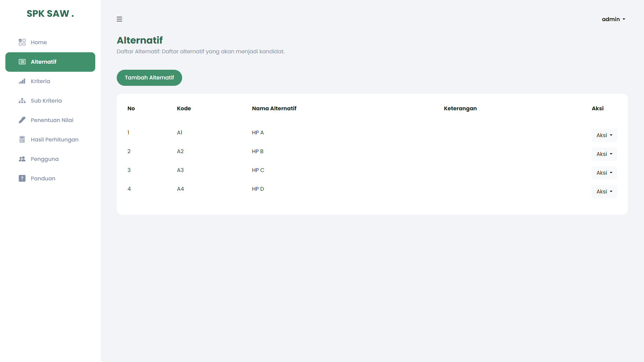
Task: Open the admin user dropdown
Action: (x=613, y=19)
